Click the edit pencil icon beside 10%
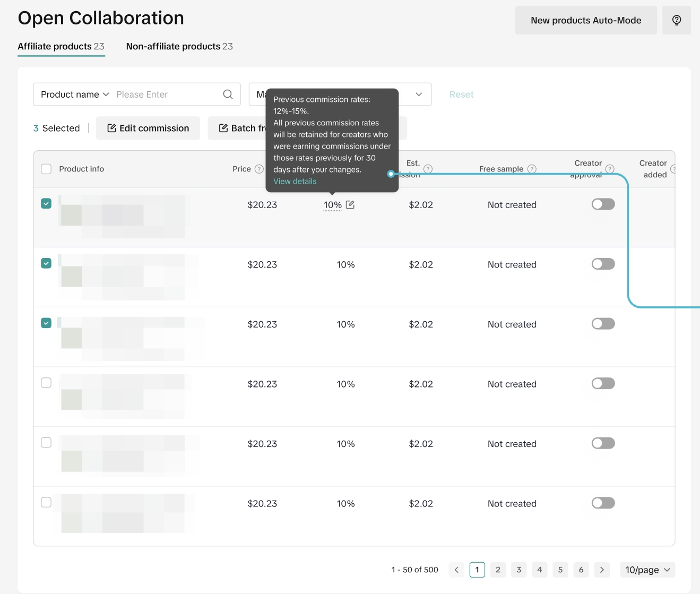This screenshot has height=594, width=700. 350,205
